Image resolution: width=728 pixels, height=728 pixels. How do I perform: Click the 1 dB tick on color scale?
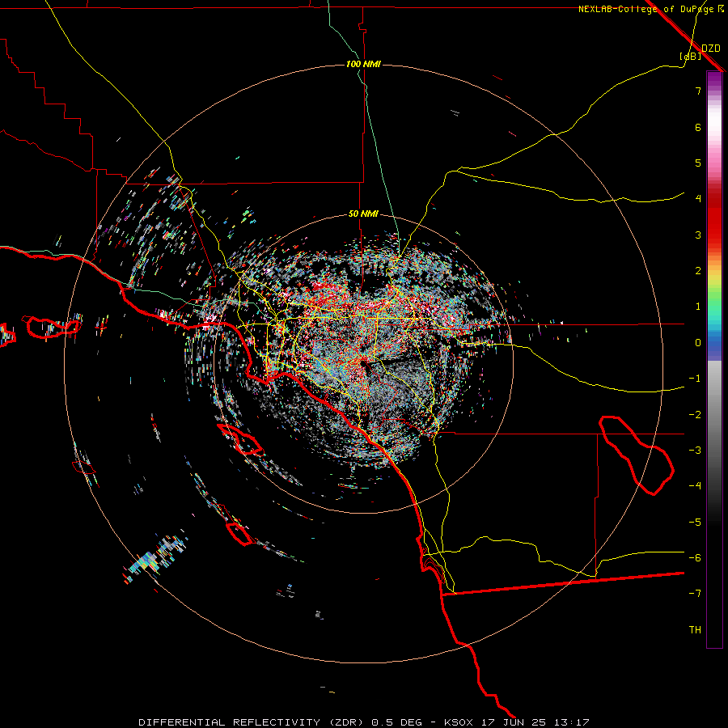pos(698,307)
